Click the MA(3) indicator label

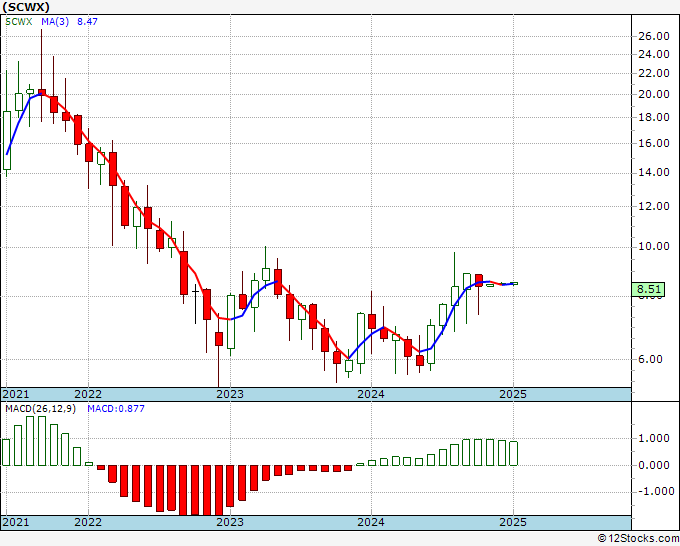pos(55,21)
